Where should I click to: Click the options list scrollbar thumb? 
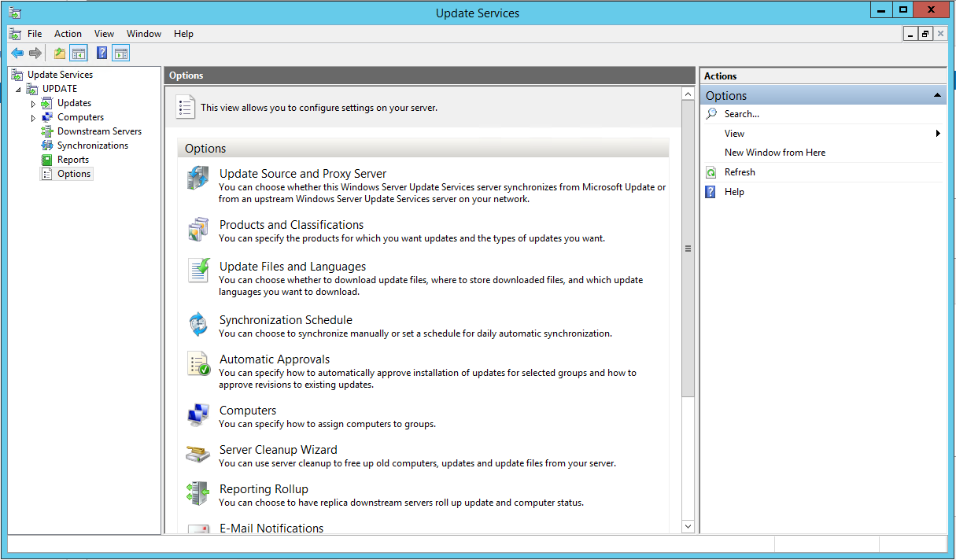tap(688, 249)
